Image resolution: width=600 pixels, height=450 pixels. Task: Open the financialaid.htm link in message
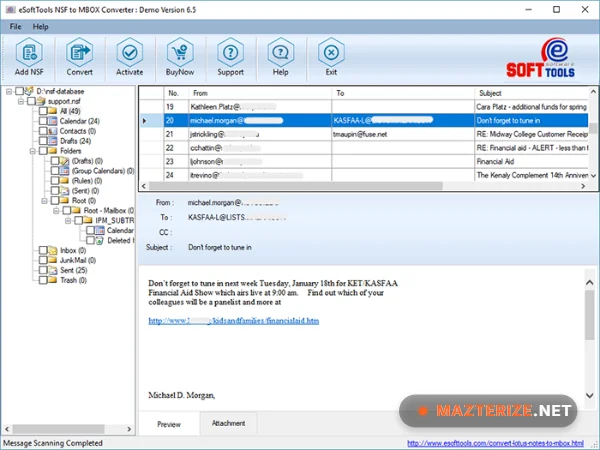click(x=233, y=321)
